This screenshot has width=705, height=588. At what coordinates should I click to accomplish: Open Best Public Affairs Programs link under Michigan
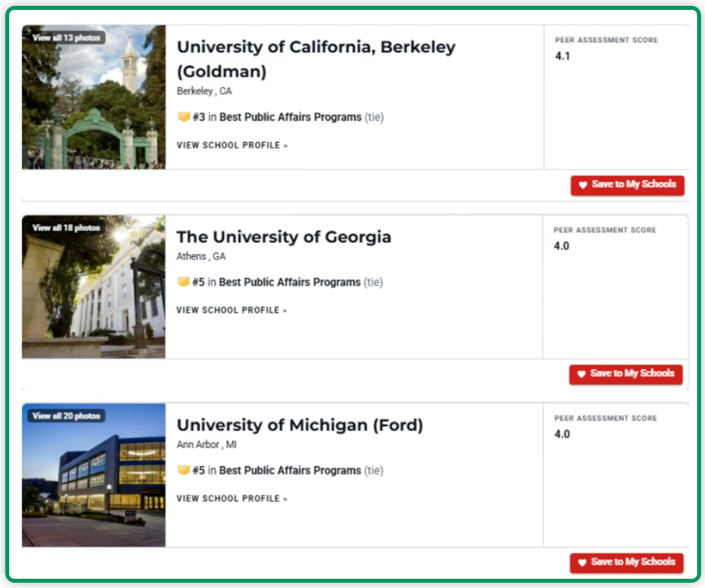290,471
